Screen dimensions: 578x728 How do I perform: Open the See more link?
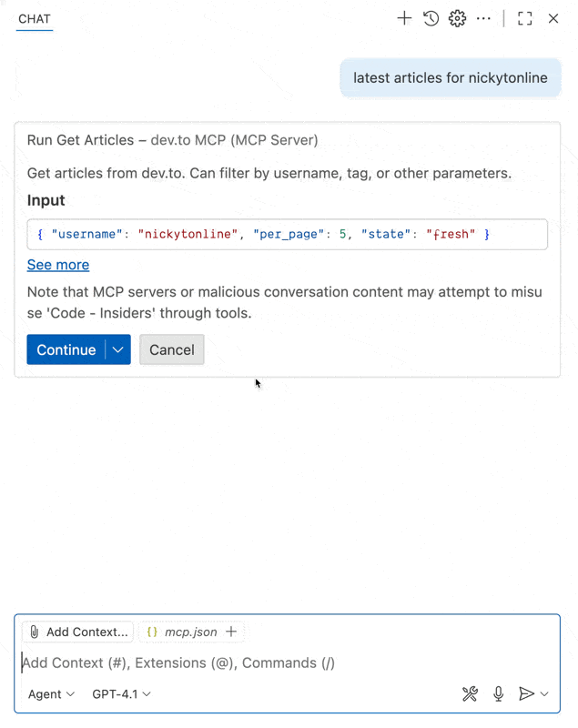57,264
